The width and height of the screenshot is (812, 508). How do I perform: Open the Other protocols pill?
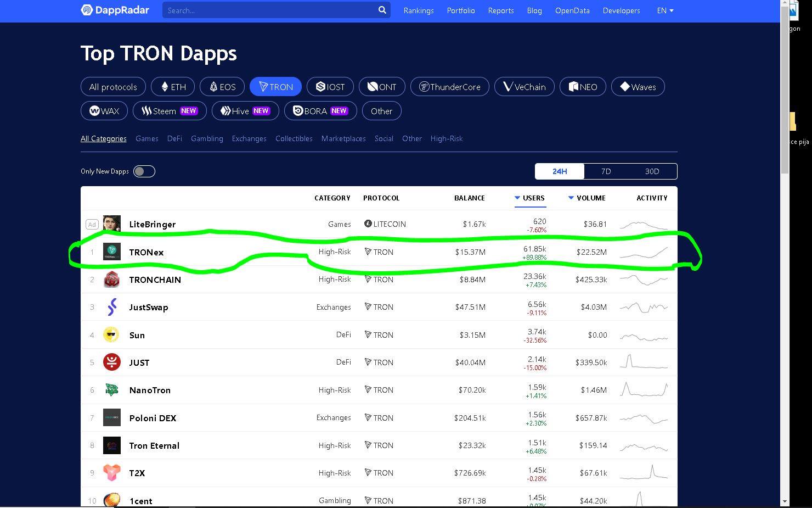[381, 111]
